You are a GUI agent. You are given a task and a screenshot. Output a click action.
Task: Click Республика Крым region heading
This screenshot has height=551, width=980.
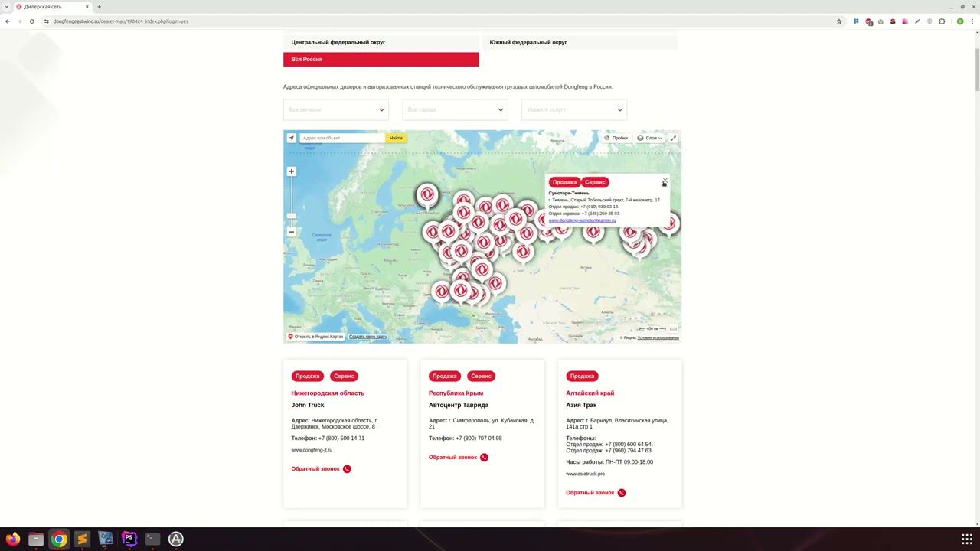[456, 393]
